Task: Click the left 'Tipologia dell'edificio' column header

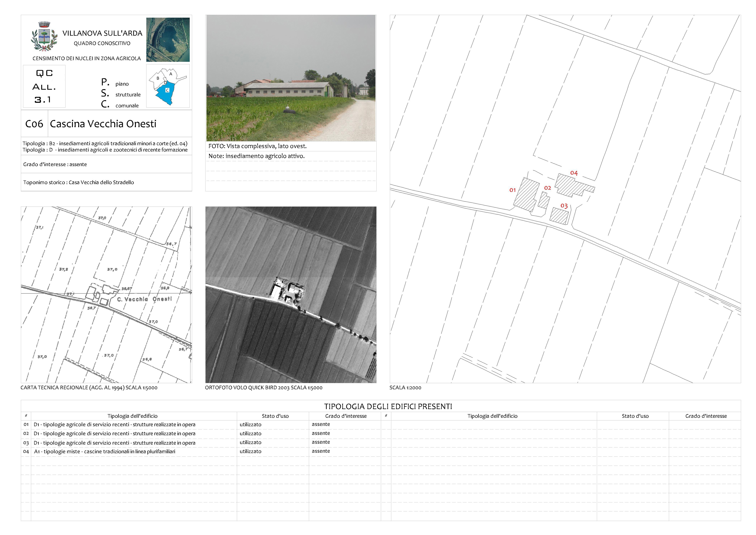Action: 132,416
